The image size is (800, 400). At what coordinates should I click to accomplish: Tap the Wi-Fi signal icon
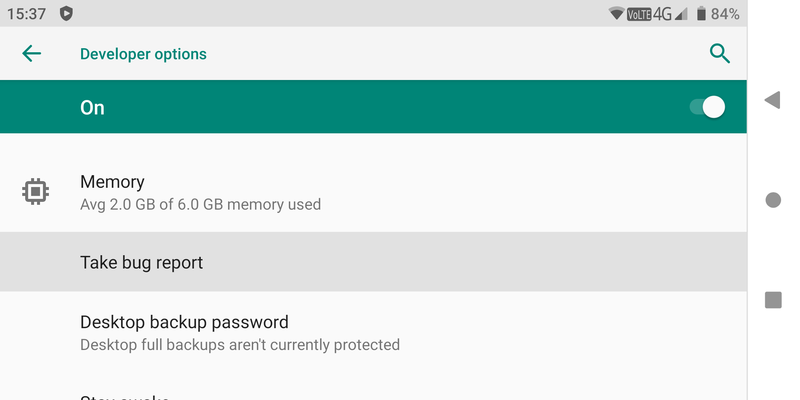coord(616,14)
